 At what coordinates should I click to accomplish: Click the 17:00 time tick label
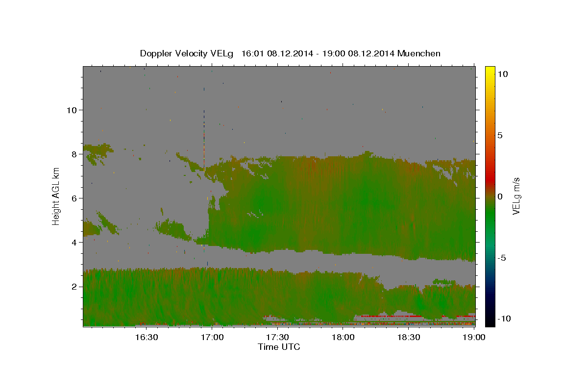212,337
